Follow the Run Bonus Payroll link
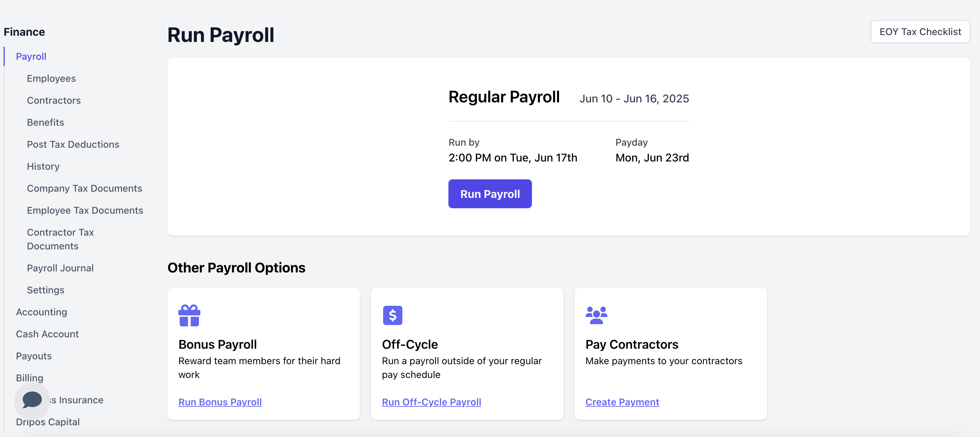 tap(220, 402)
